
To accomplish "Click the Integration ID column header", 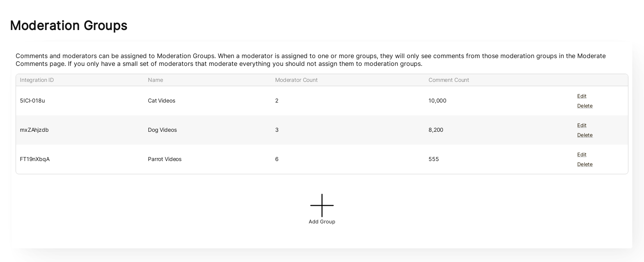I will click(37, 80).
